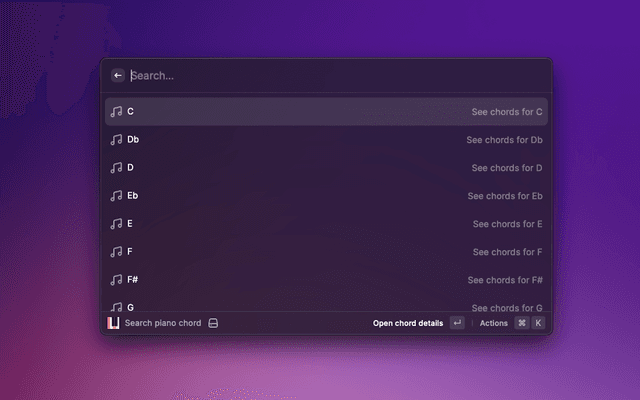Click the music note icon beside Db
This screenshot has height=400, width=640.
coord(116,140)
